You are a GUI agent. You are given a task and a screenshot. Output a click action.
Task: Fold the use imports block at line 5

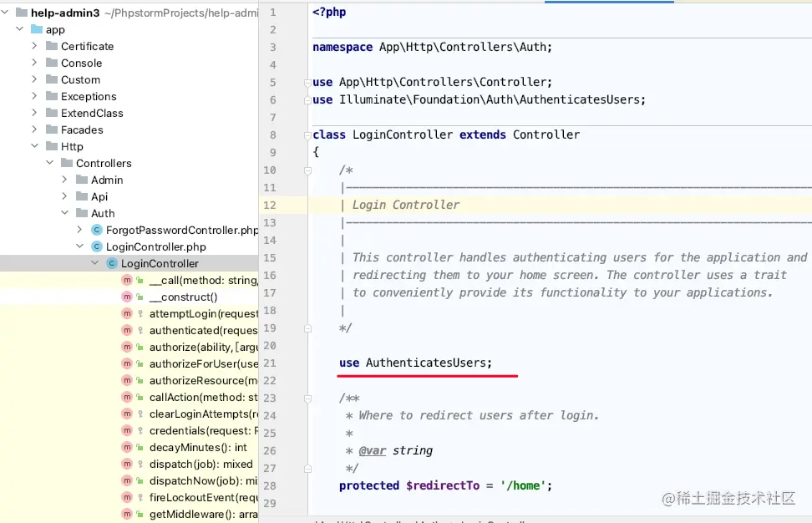coord(307,82)
